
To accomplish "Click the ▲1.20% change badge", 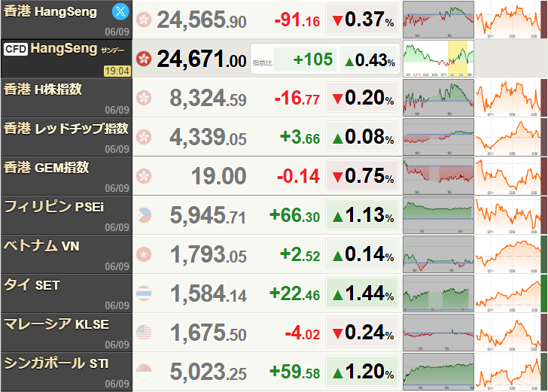I will pyautogui.click(x=362, y=372).
